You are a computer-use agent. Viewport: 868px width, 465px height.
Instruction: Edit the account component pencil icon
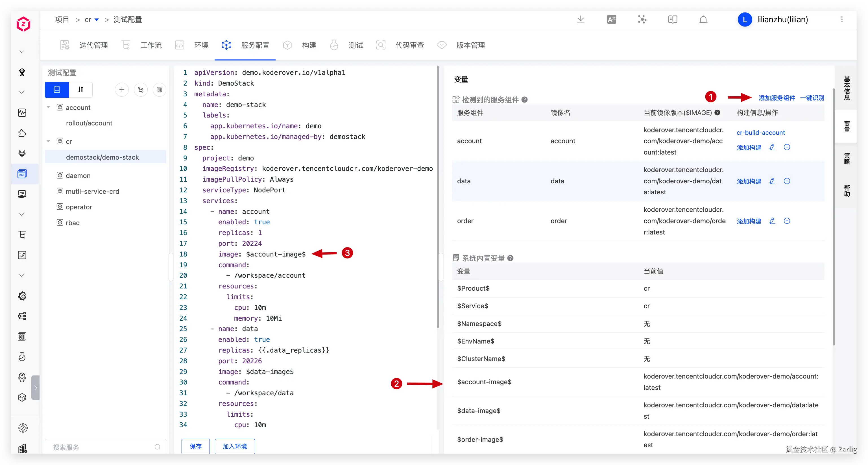coord(772,147)
